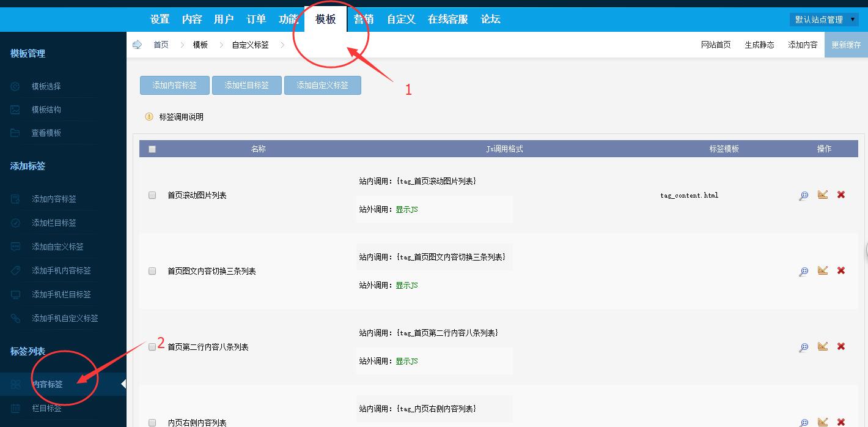Click the 添加手机内容标签 tag icon
The width and height of the screenshot is (868, 427).
click(15, 270)
